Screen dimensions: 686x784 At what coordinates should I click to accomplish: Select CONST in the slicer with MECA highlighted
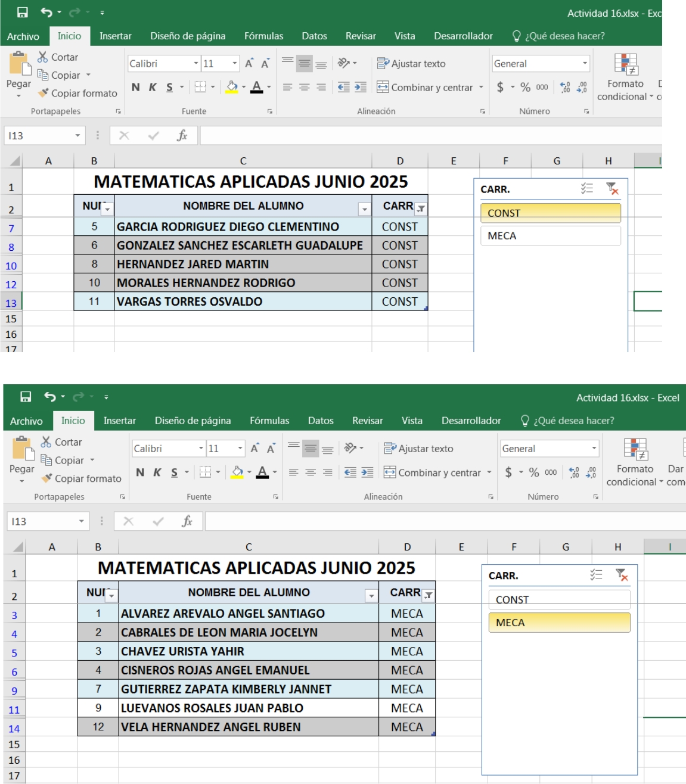coord(558,599)
